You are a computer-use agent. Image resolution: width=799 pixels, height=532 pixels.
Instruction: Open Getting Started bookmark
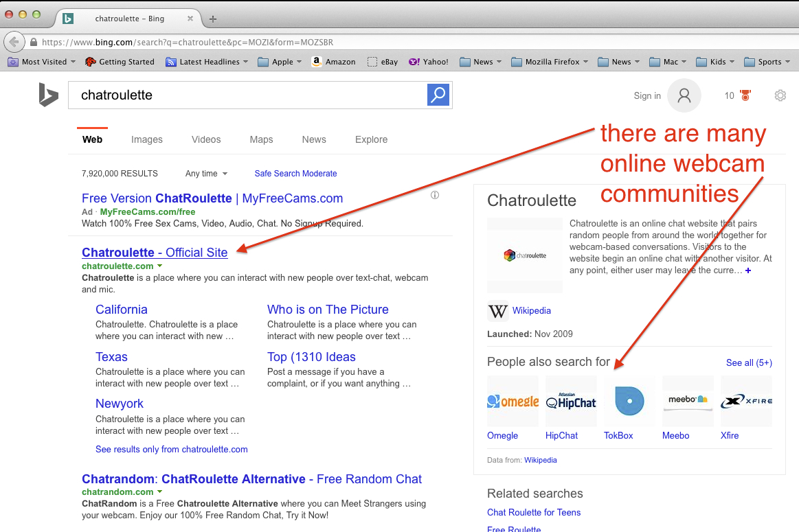click(120, 62)
